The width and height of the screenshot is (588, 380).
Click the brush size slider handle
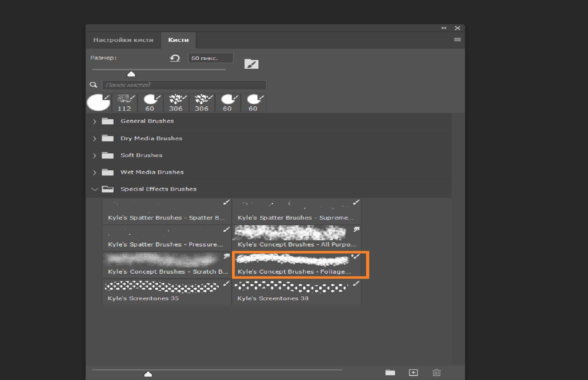131,74
